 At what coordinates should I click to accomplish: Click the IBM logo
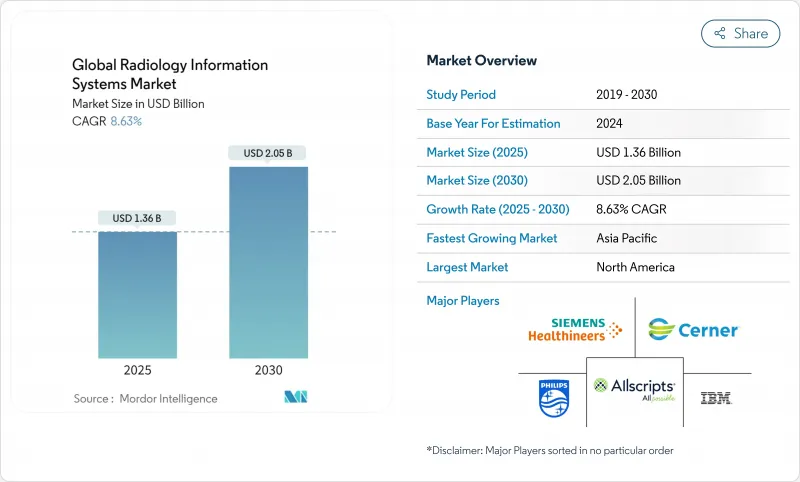tap(716, 397)
